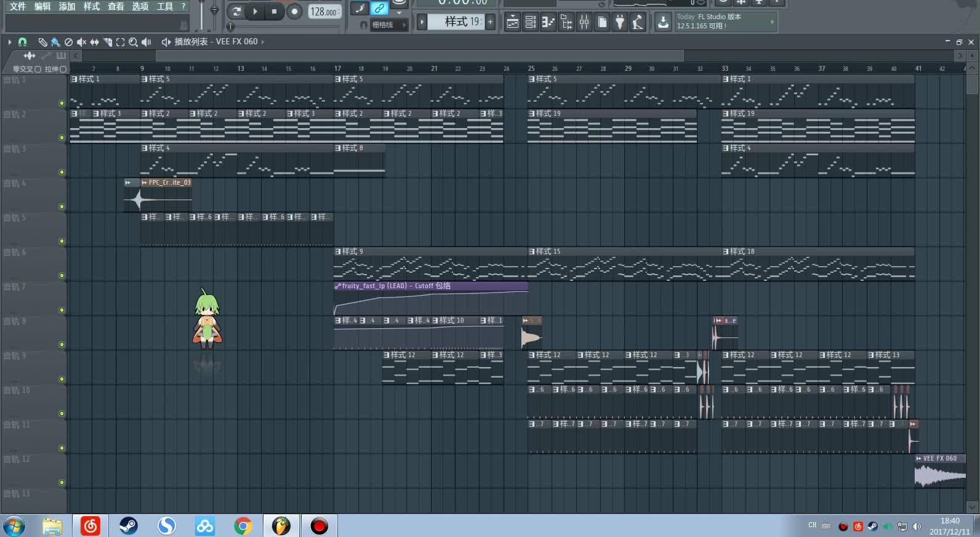Open the menu of 样式 9 clip on track 6
The height and width of the screenshot is (537, 980).
pyautogui.click(x=338, y=251)
